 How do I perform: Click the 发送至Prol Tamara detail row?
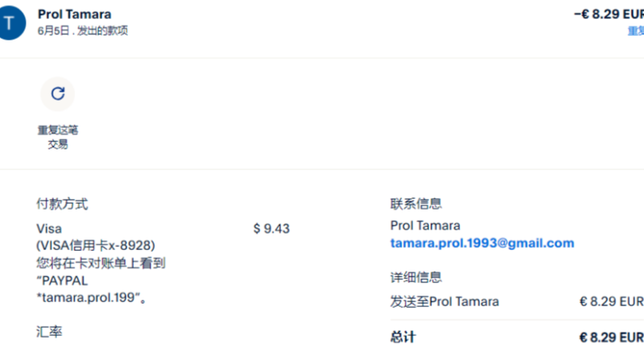click(517, 302)
